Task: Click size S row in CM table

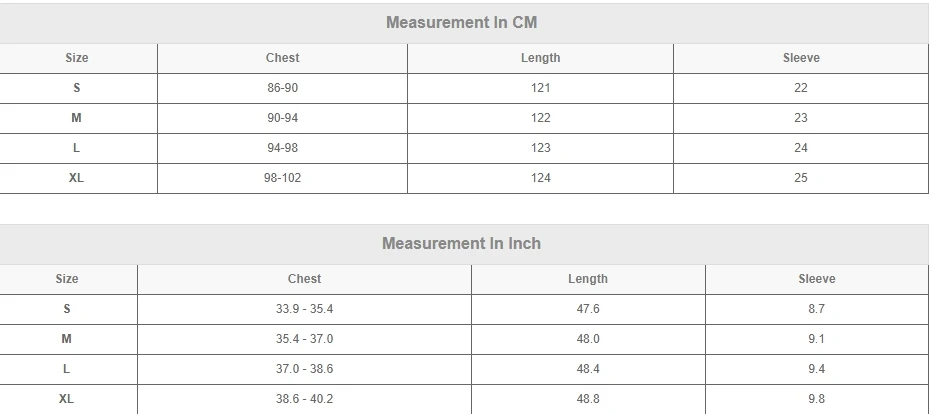Action: click(x=77, y=88)
